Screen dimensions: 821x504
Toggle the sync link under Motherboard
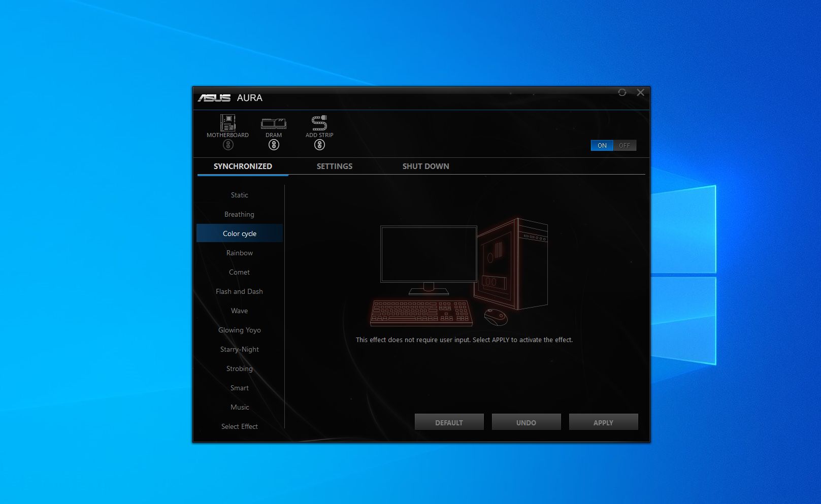(x=228, y=145)
